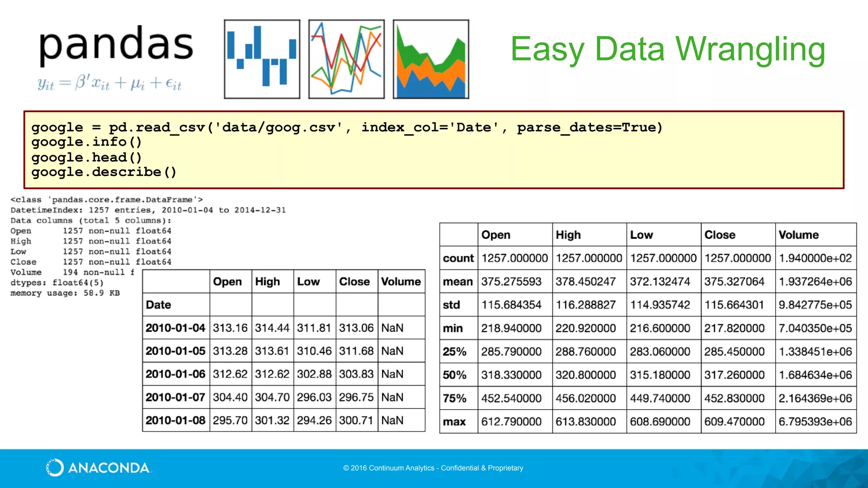Click the 313.16 Open value
Screen dimensions: 868x488
(x=230, y=328)
